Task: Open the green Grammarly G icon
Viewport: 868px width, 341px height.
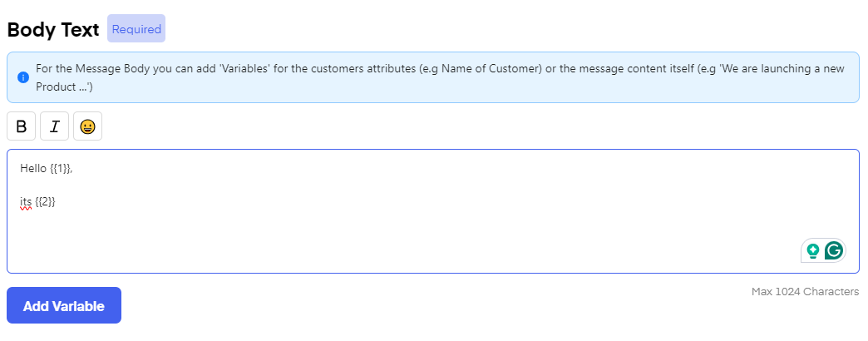Action: coord(834,250)
